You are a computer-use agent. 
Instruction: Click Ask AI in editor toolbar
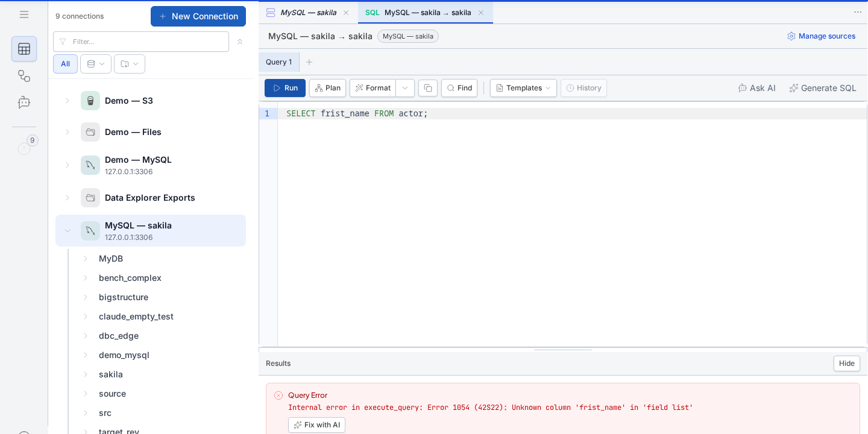757,88
